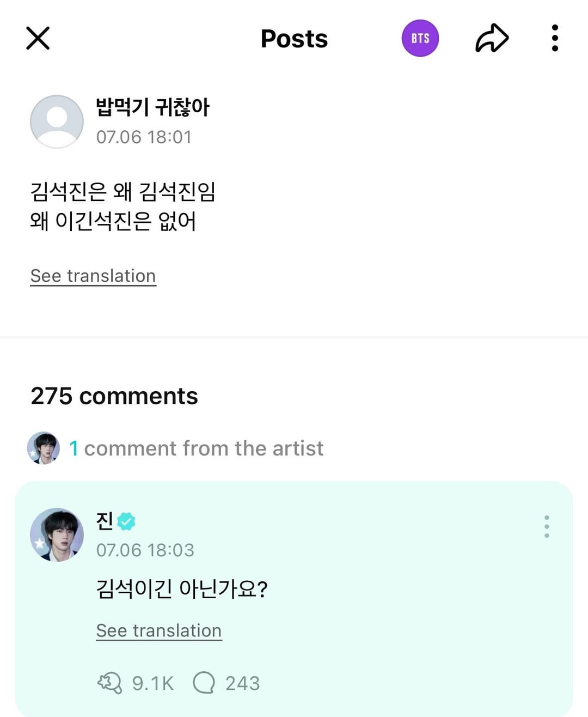Image resolution: width=588 pixels, height=717 pixels.
Task: Tap the small artist avatar beside comment count
Action: tap(44, 448)
